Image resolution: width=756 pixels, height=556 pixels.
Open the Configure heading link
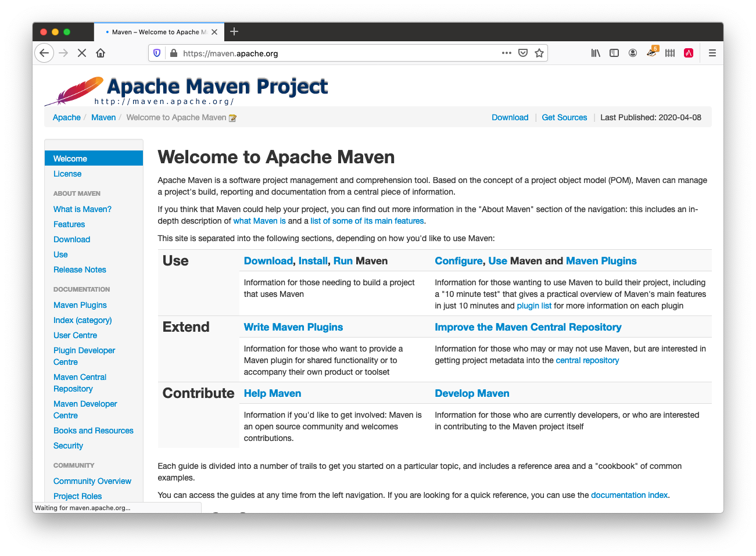[x=459, y=261]
